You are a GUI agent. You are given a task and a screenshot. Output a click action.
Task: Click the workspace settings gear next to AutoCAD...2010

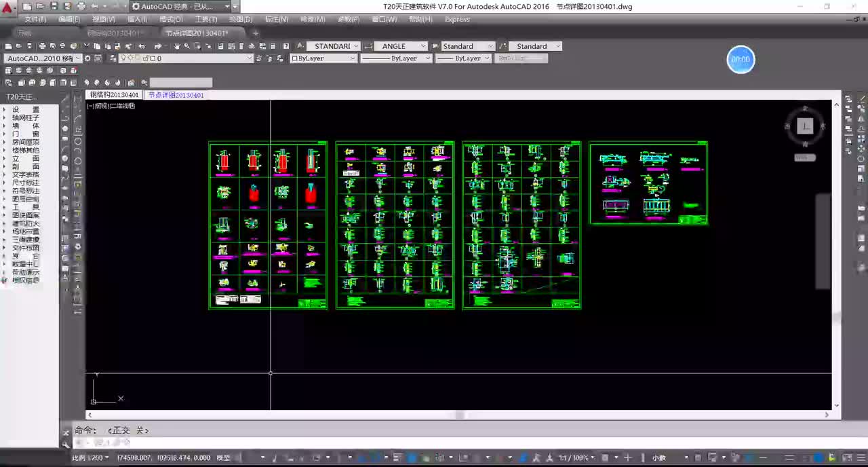[x=87, y=58]
